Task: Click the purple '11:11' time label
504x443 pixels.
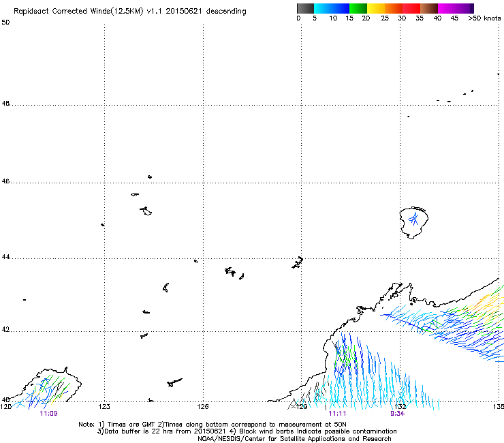Action: 337,414
